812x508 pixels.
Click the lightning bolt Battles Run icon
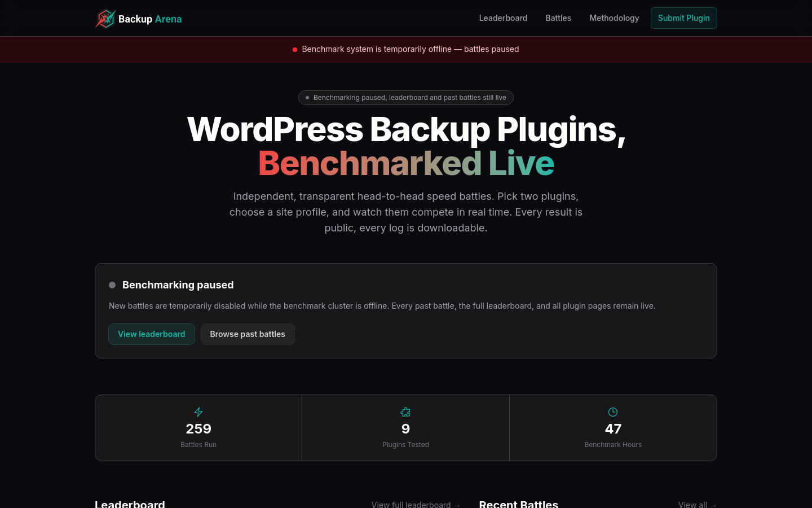tap(198, 412)
